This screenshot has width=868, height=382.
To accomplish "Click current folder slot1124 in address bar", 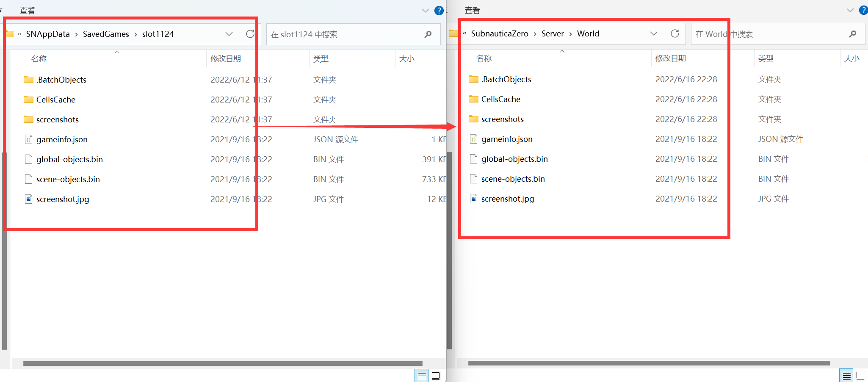I will 158,34.
